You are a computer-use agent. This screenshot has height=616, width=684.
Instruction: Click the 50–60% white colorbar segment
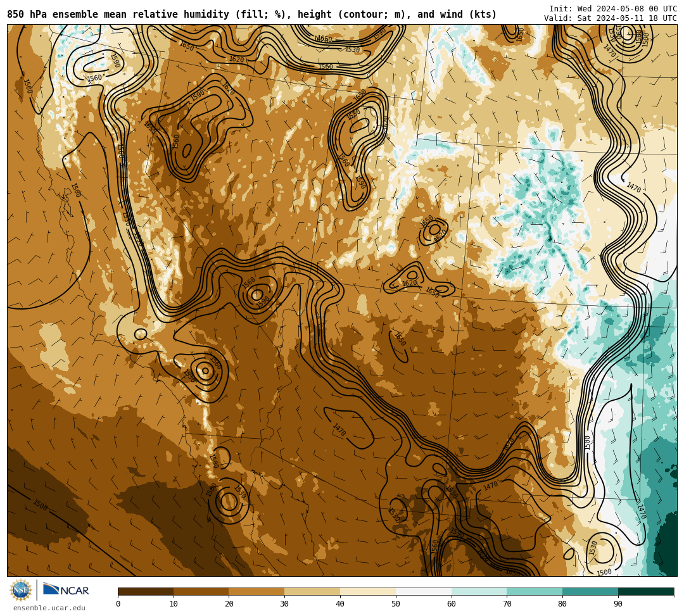[424, 591]
